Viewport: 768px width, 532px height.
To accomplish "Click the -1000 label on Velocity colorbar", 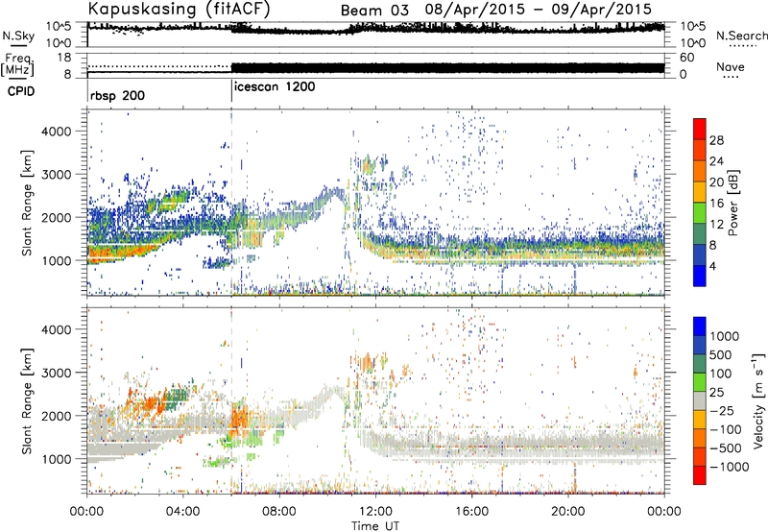I will (x=729, y=467).
